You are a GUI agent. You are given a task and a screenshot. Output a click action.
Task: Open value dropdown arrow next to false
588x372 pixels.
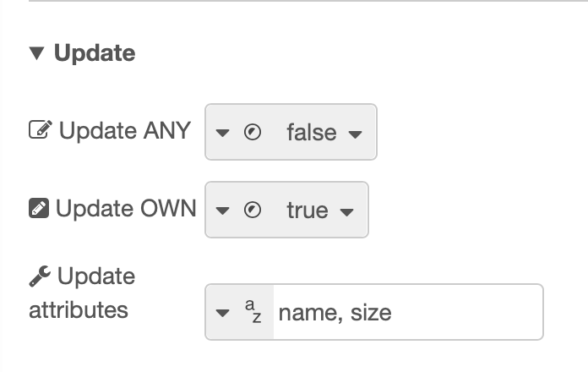click(355, 134)
